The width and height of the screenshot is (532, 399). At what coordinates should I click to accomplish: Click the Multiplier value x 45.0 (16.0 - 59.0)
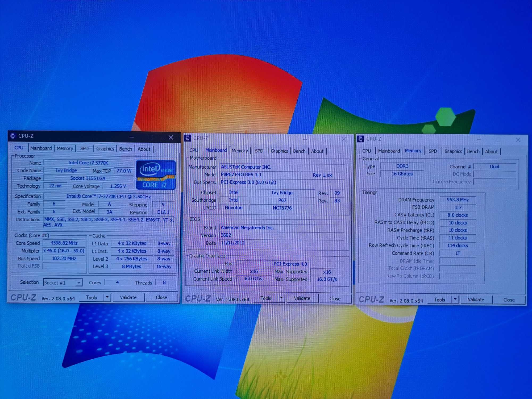[x=64, y=251]
